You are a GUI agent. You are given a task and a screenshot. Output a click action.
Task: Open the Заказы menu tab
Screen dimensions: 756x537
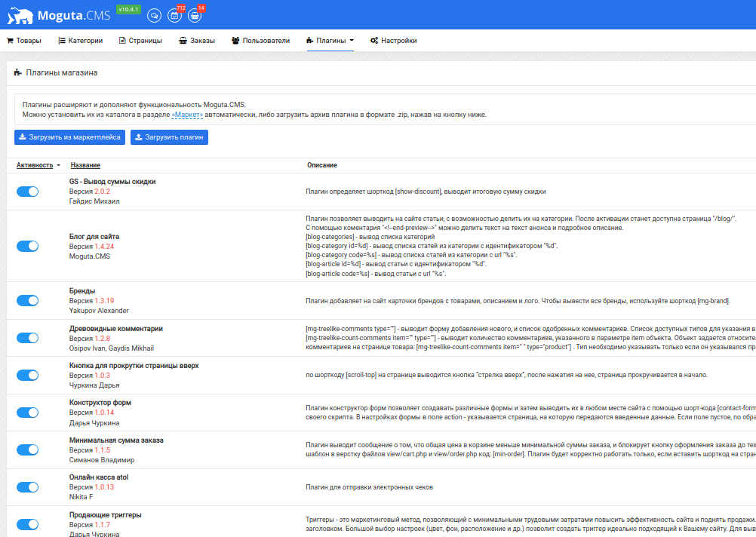click(197, 41)
